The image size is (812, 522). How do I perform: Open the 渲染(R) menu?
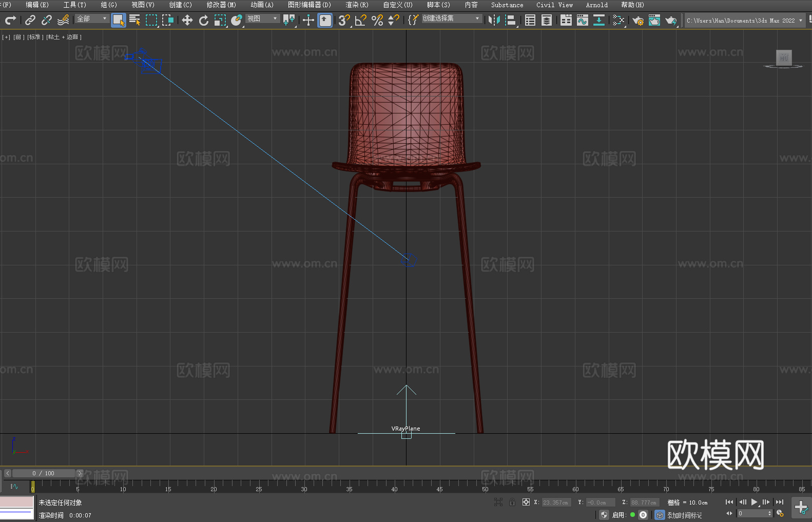pos(357,5)
